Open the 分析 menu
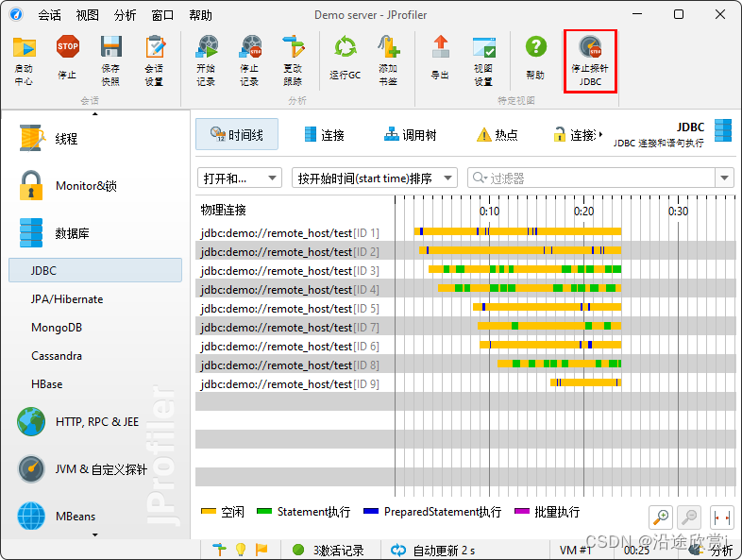Image resolution: width=742 pixels, height=560 pixels. (125, 15)
